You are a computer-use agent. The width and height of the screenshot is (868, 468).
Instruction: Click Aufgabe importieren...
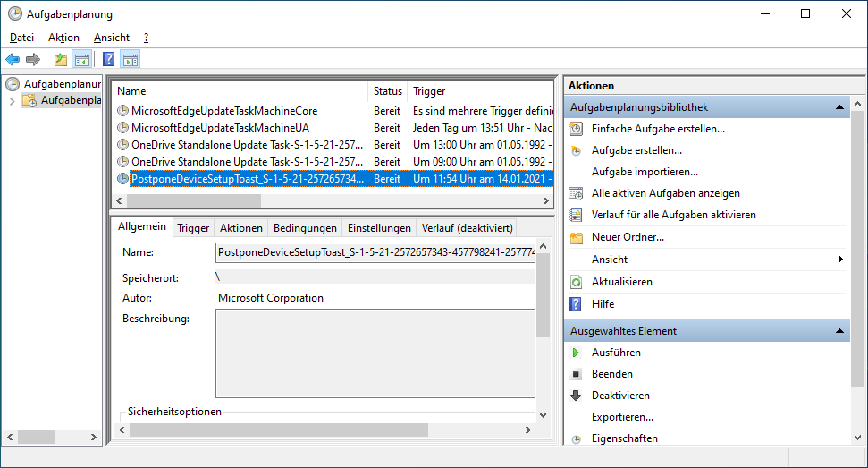[645, 172]
